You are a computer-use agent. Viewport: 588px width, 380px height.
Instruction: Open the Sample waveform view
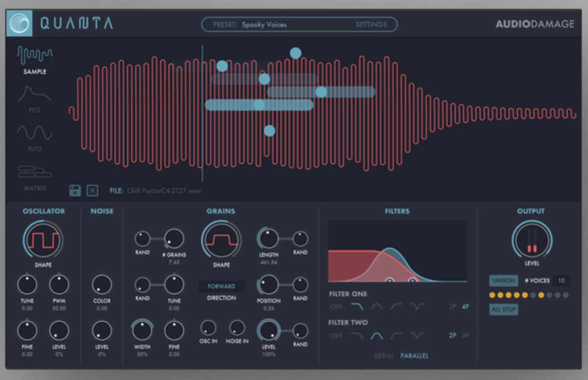(x=35, y=60)
